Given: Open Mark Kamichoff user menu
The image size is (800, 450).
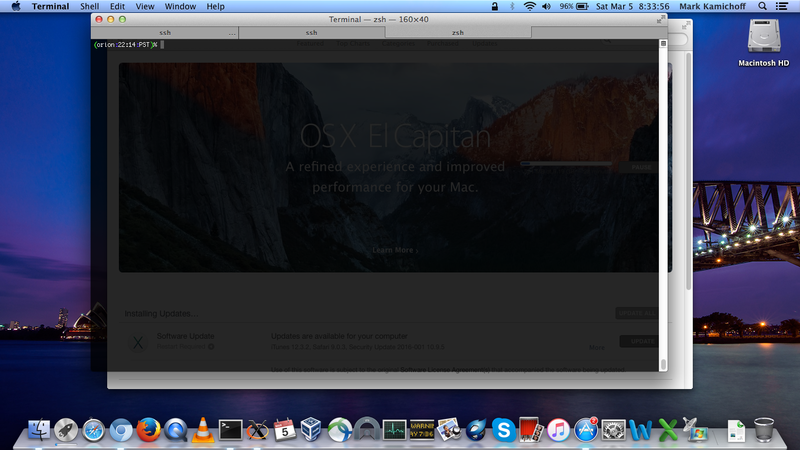Looking at the screenshot, I should (712, 6).
